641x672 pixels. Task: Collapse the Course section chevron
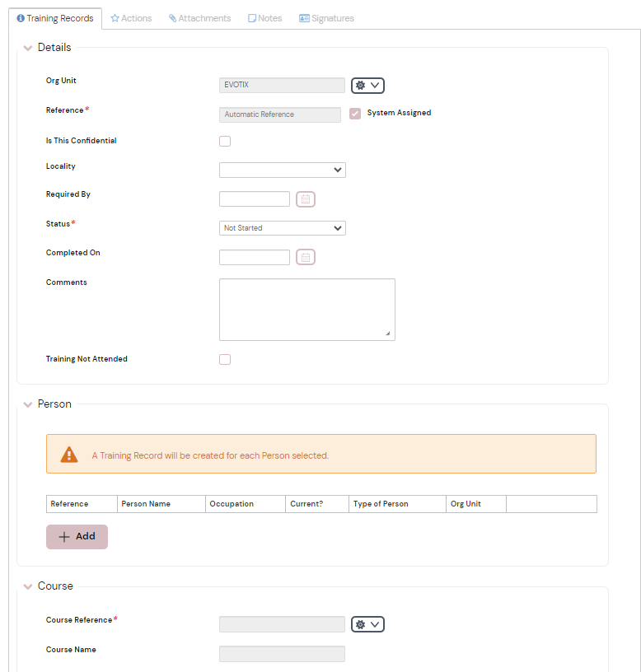point(28,587)
